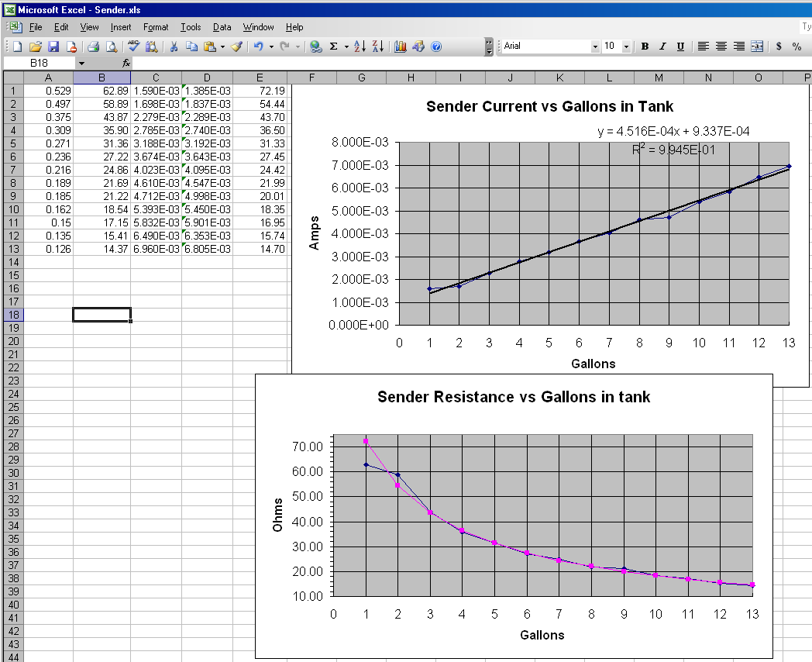Open the File menu
Screen dimensions: 812x662
36,27
